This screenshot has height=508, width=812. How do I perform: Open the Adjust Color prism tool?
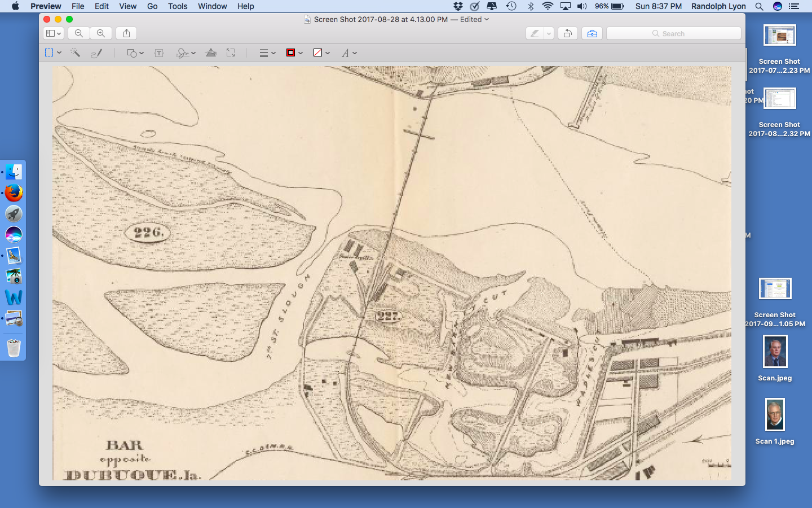pyautogui.click(x=211, y=52)
